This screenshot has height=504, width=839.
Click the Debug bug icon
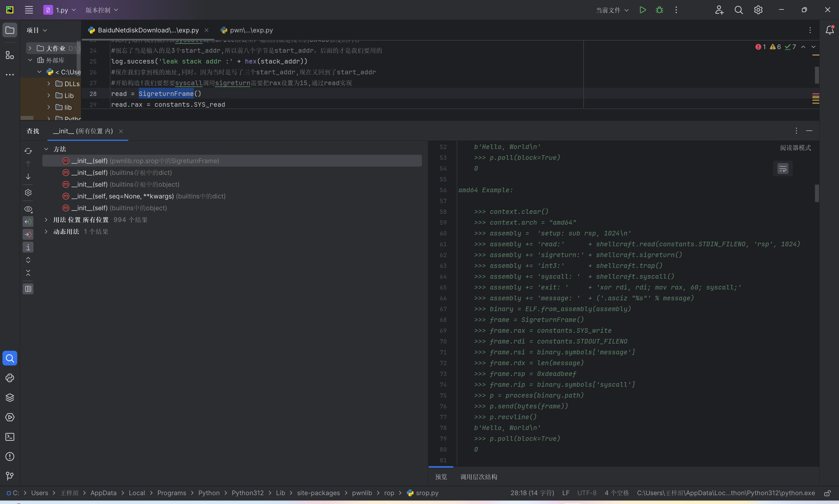click(x=659, y=10)
